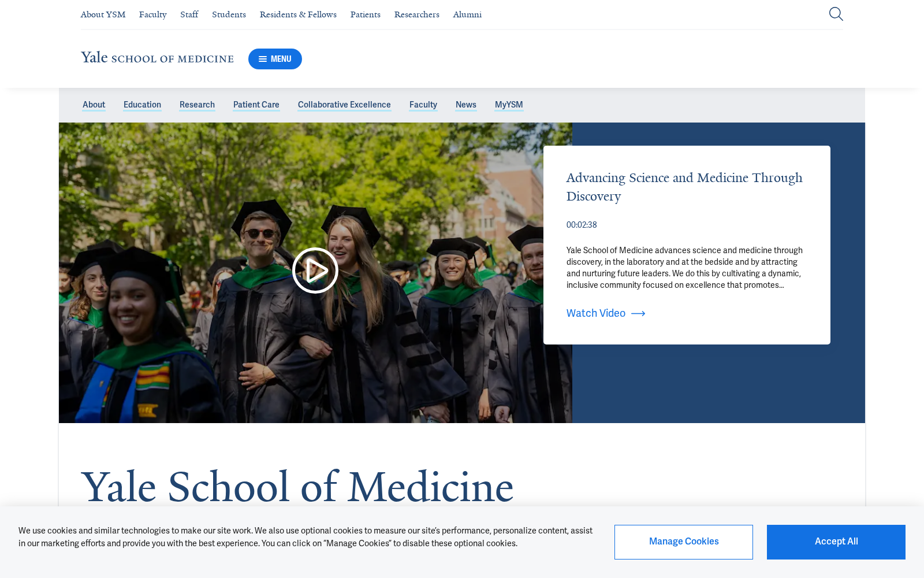This screenshot has height=578, width=924.
Task: Select Faculty in the section navigation
Action: [x=423, y=105]
